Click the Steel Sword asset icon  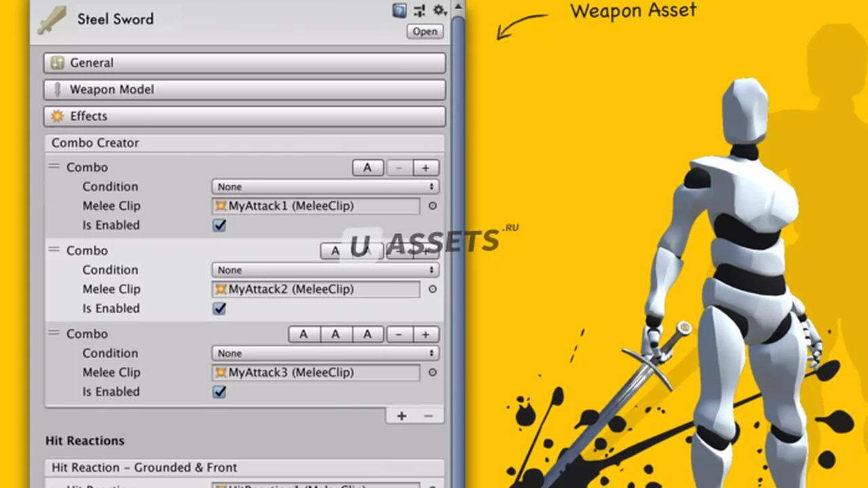coord(52,20)
